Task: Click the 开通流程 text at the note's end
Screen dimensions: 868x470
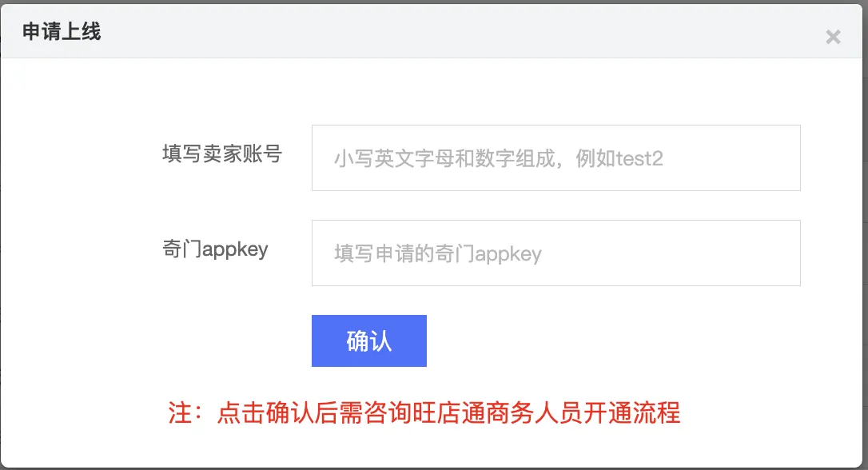Action: coord(631,413)
